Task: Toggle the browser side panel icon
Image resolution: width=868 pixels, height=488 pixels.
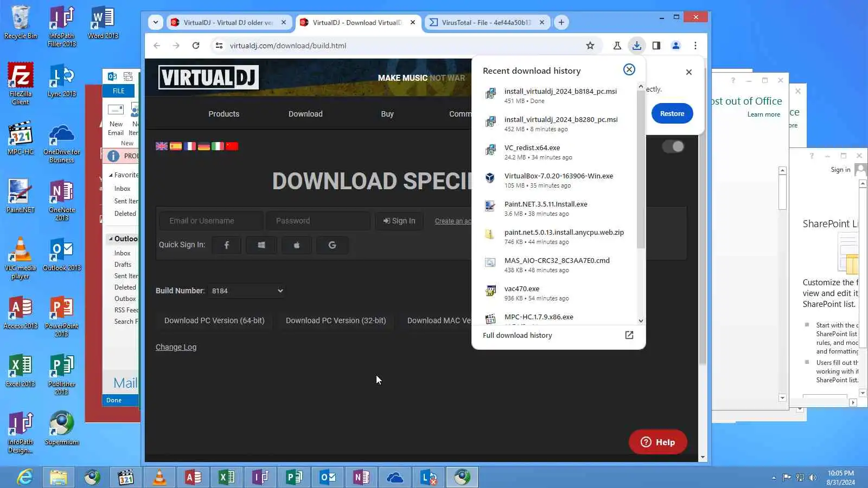Action: pyautogui.click(x=656, y=46)
